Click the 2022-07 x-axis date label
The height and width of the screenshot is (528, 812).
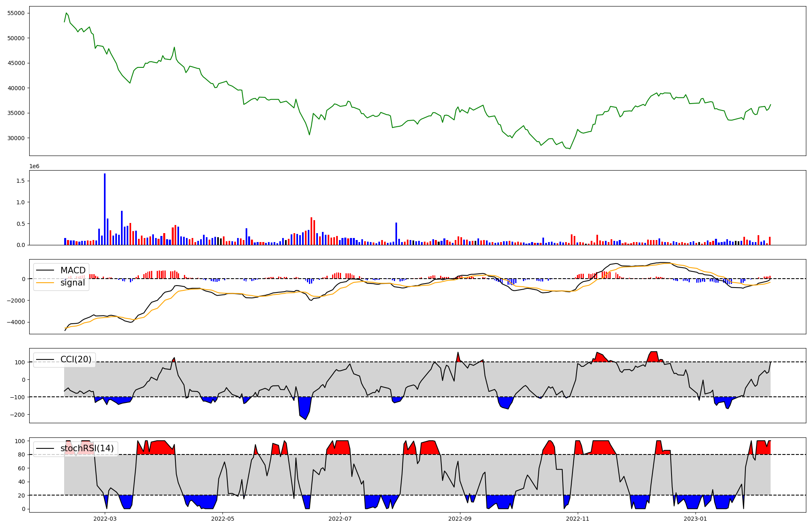coord(340,519)
